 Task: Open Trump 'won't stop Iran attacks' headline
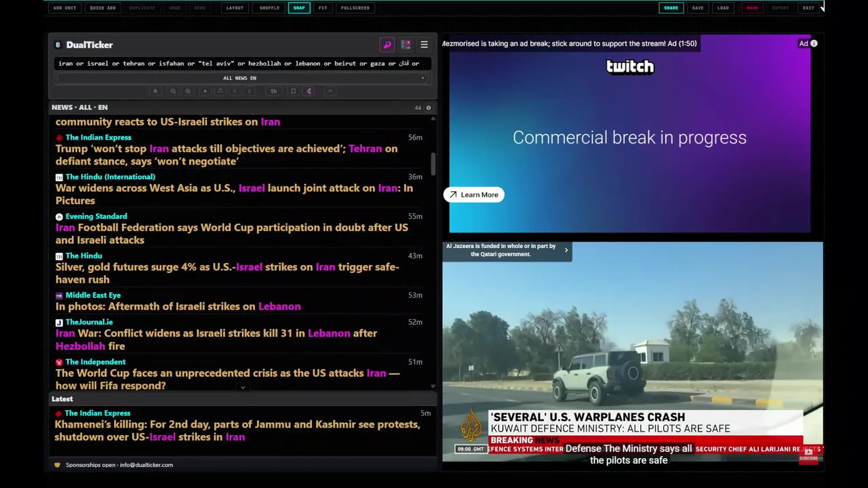(x=226, y=155)
